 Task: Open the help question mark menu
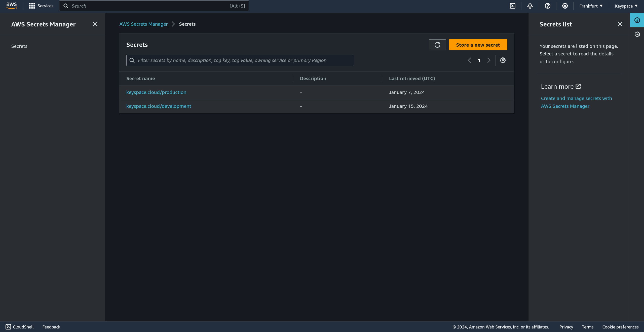[548, 6]
